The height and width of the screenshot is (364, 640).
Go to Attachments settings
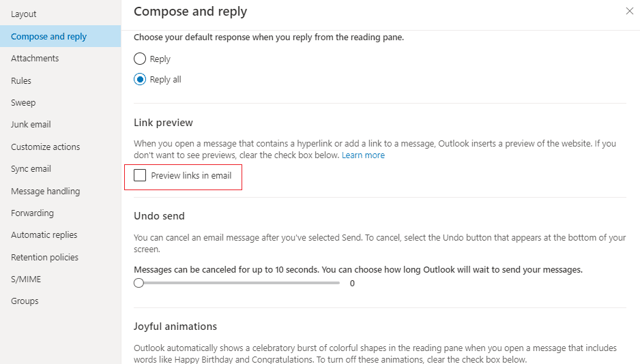pos(35,59)
